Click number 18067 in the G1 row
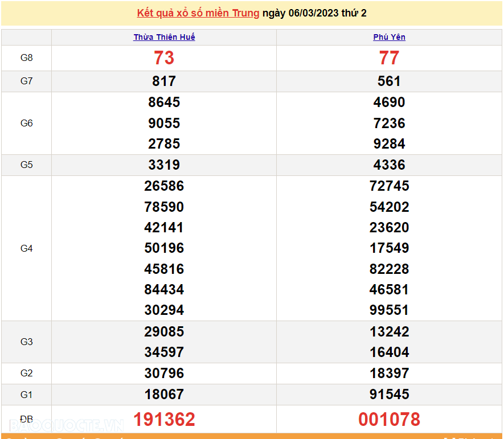Viewport: 504px width, 439px height. click(163, 394)
